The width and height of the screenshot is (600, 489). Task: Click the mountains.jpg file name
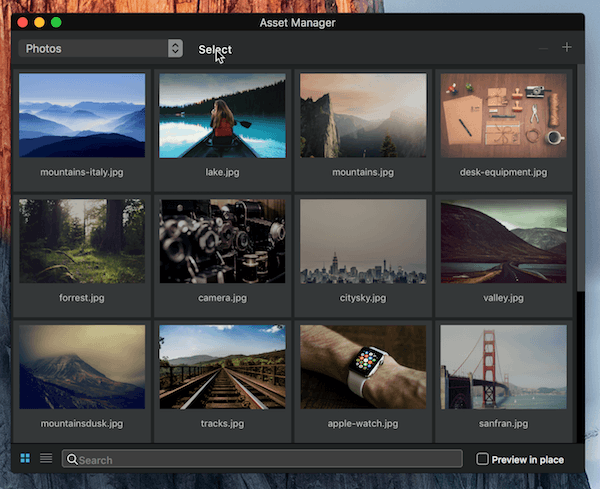tap(363, 172)
